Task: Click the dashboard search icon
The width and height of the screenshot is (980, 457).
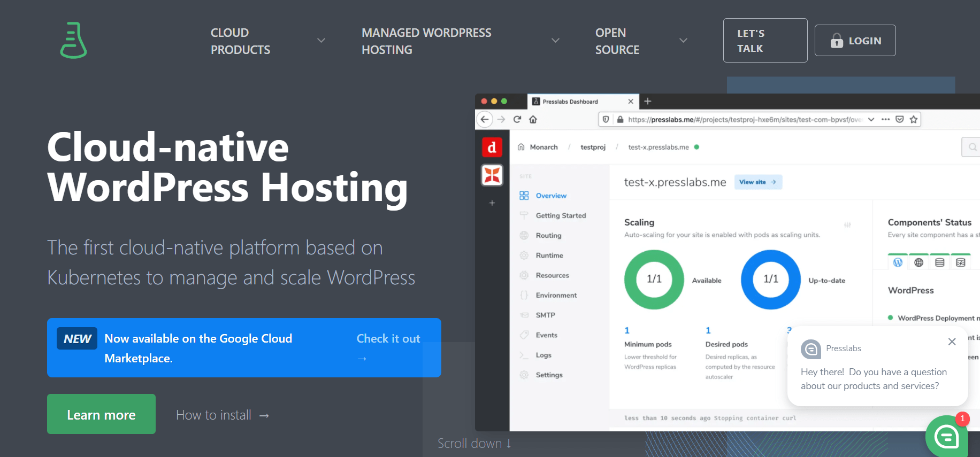Action: click(x=973, y=147)
